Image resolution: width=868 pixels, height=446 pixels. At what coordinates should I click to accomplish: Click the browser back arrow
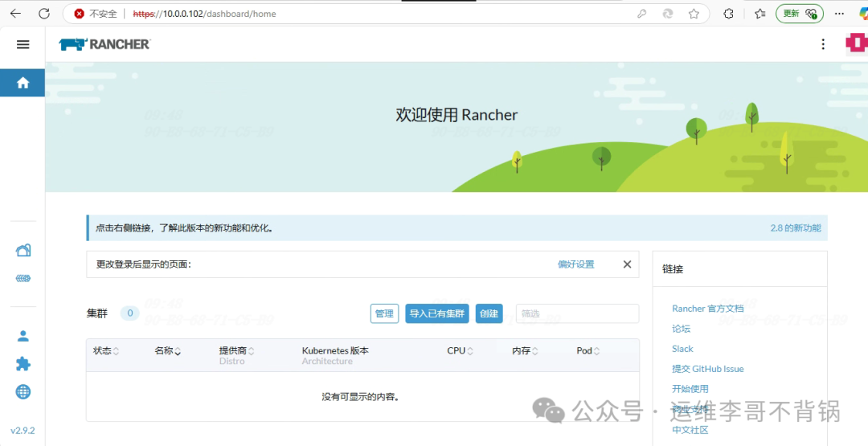pos(15,14)
